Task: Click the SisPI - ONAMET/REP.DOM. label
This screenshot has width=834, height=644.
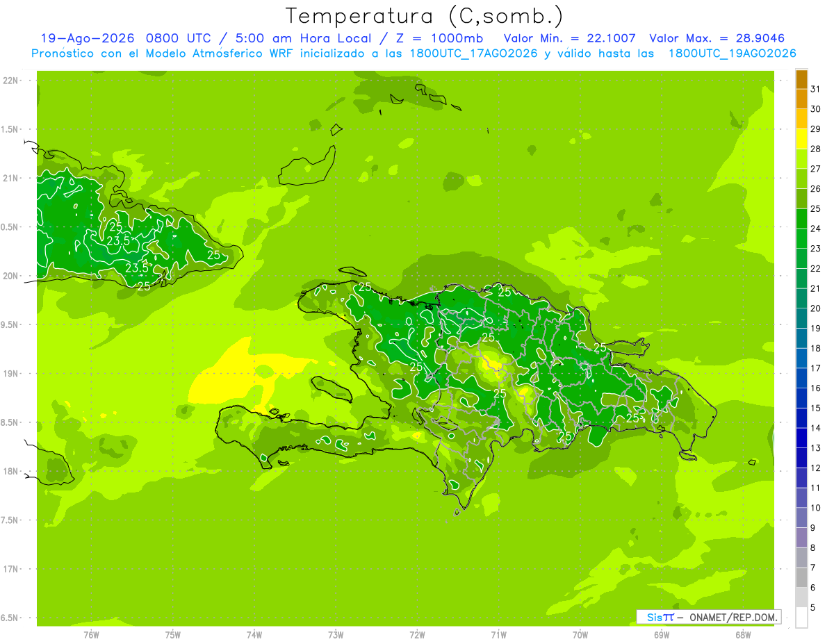Action: 709,617
